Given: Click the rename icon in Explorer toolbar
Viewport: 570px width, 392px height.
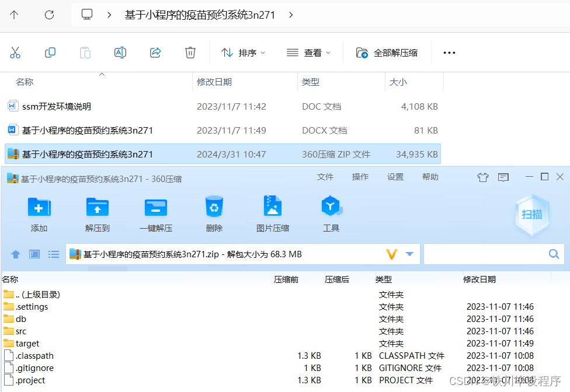Looking at the screenshot, I should [120, 52].
